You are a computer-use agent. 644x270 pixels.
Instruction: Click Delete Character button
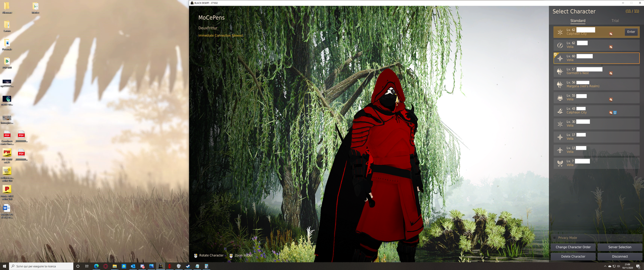pos(573,256)
